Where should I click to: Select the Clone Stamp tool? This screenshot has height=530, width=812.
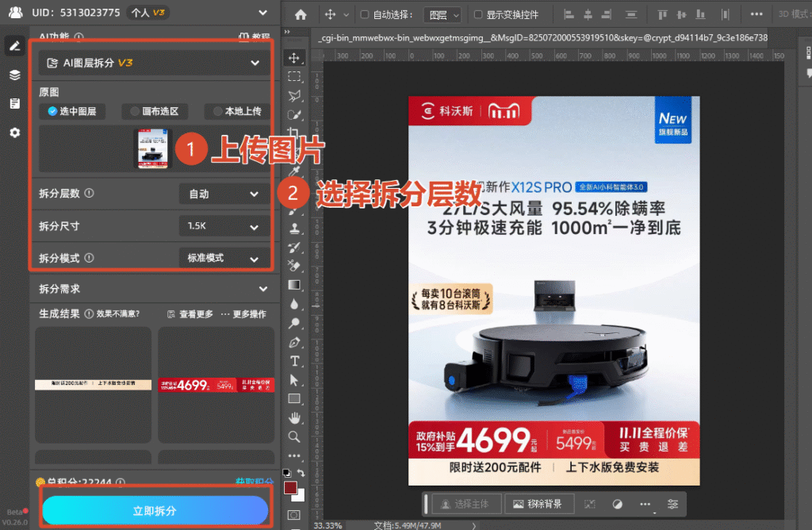(294, 228)
